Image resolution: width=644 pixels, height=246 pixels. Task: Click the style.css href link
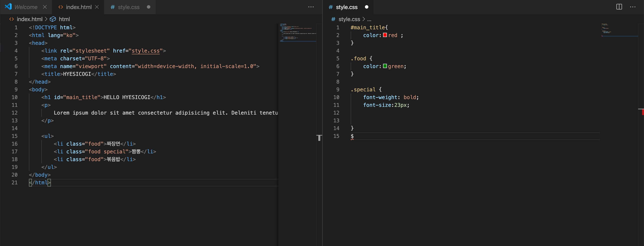pos(146,51)
